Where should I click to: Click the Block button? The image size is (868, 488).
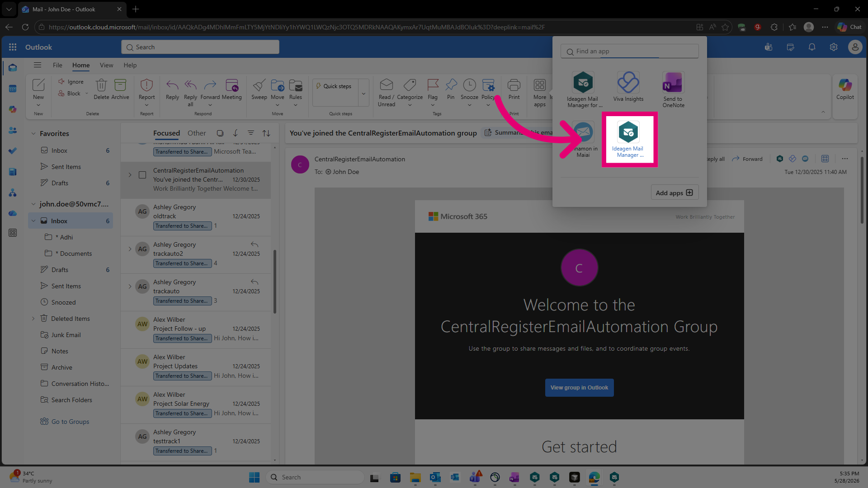click(70, 94)
